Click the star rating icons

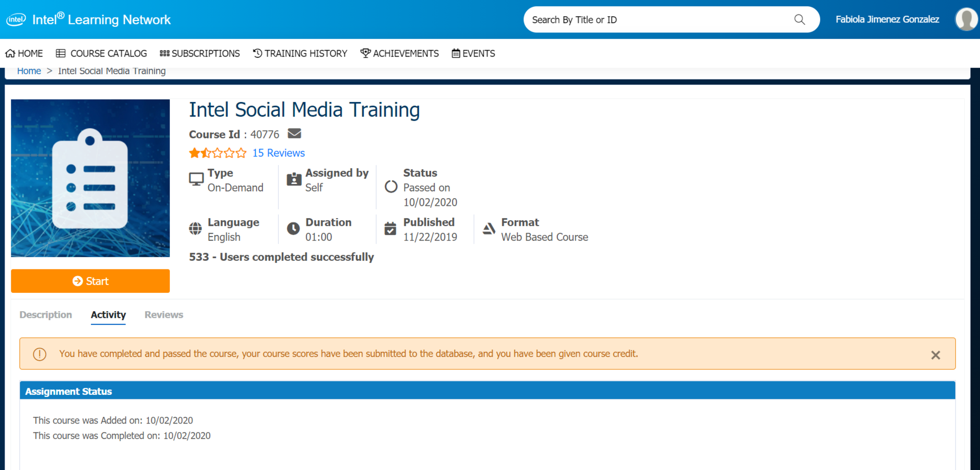[x=218, y=153]
